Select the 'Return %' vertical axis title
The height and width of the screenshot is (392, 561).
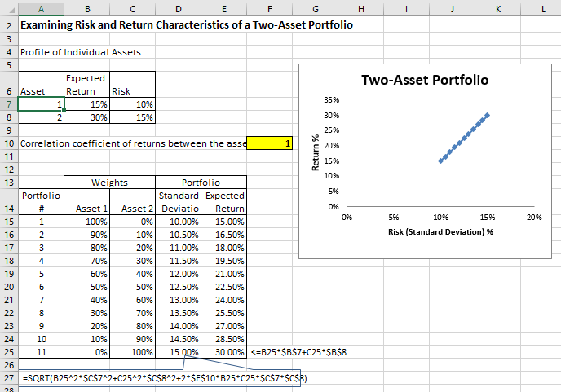click(316, 152)
